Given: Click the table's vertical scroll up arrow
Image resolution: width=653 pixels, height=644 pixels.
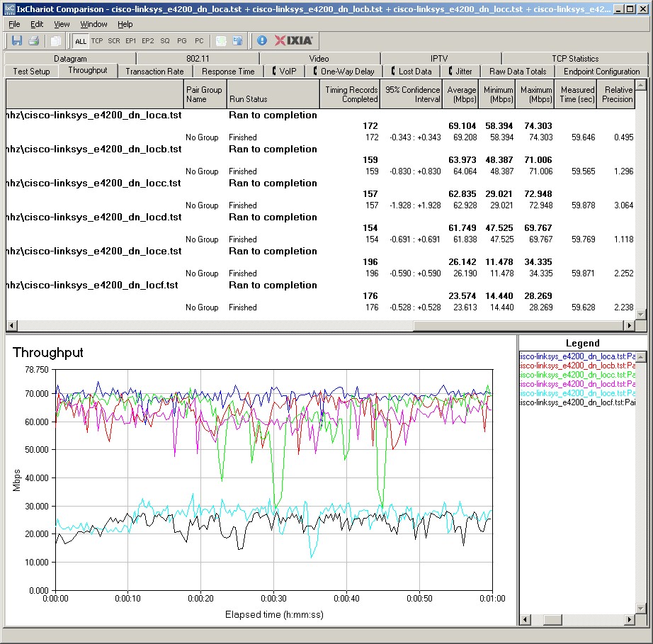Looking at the screenshot, I should [x=640, y=85].
